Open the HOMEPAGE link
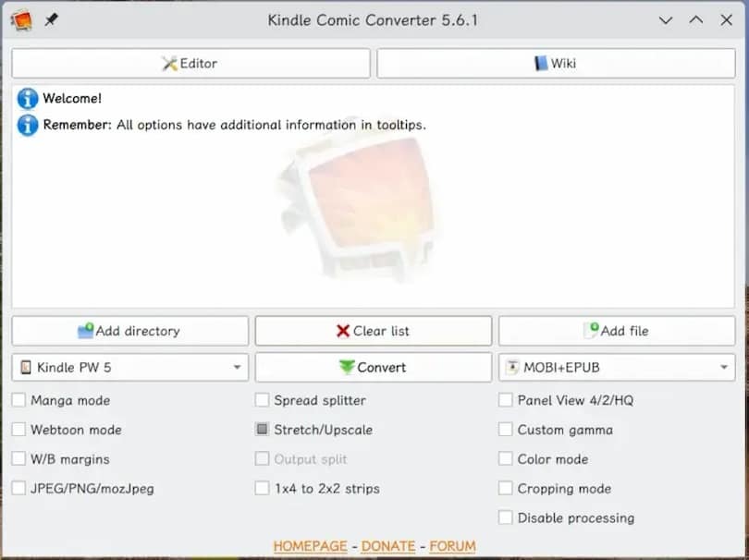Viewport: 749px width, 560px height. click(x=310, y=546)
